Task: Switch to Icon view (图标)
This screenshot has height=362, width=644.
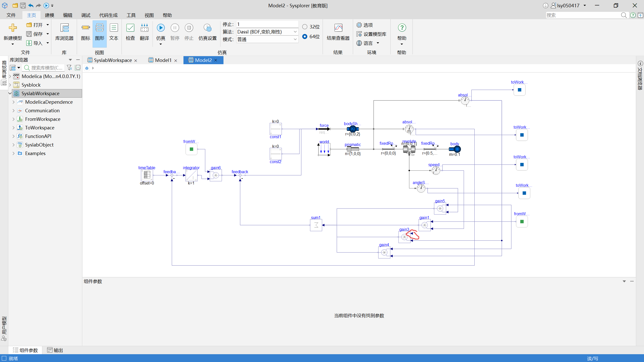Action: (86, 32)
